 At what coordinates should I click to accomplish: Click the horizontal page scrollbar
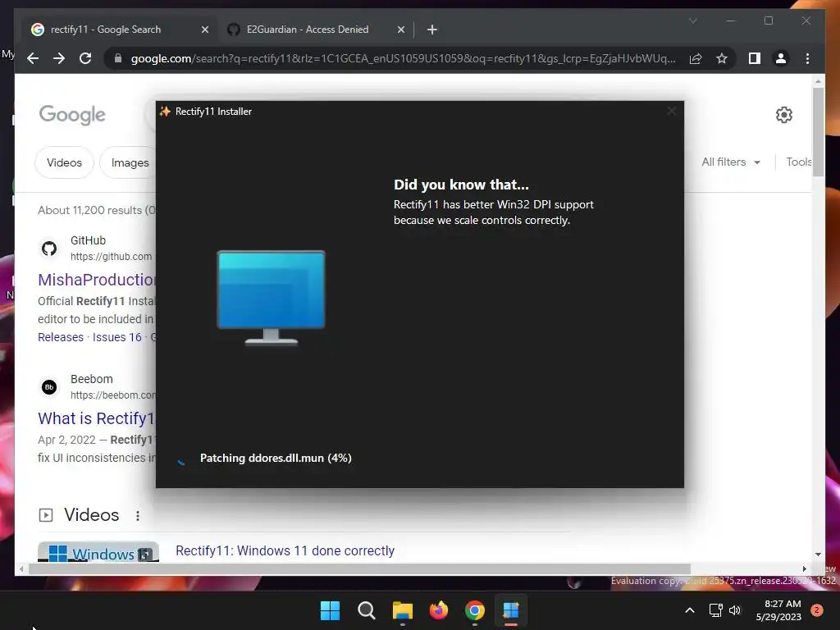(x=359, y=569)
